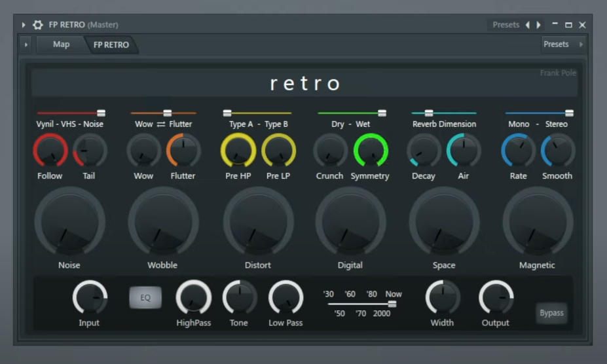Click the Follow knob
This screenshot has height=364, width=607.
coord(50,150)
